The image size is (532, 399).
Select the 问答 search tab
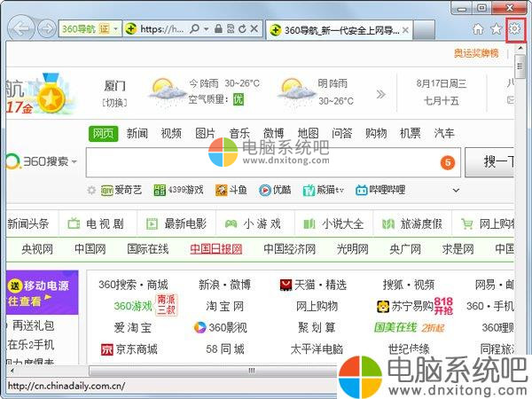point(341,133)
